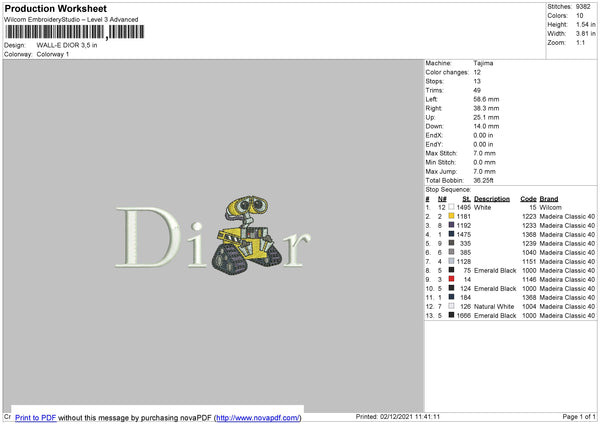
Task: Click the Down value 14.0 mm
Action: (486, 126)
